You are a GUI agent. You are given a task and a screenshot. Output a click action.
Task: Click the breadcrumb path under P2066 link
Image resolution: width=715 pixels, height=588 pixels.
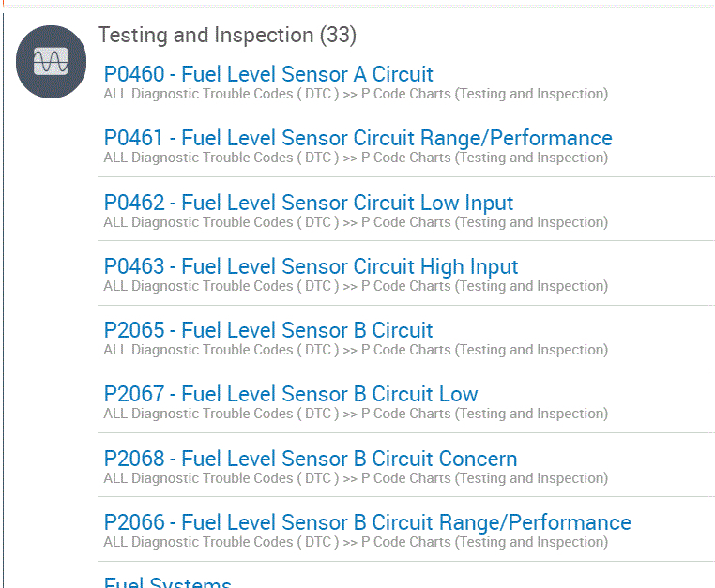pos(356,542)
